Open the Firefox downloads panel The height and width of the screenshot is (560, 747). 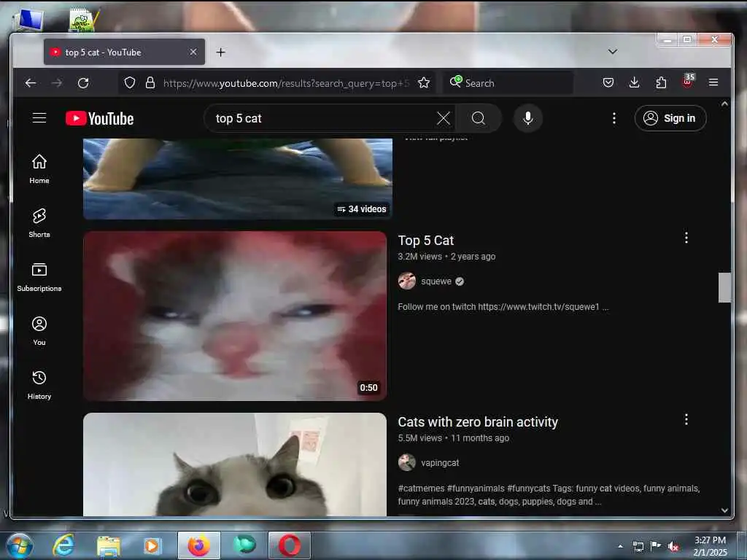coord(634,83)
